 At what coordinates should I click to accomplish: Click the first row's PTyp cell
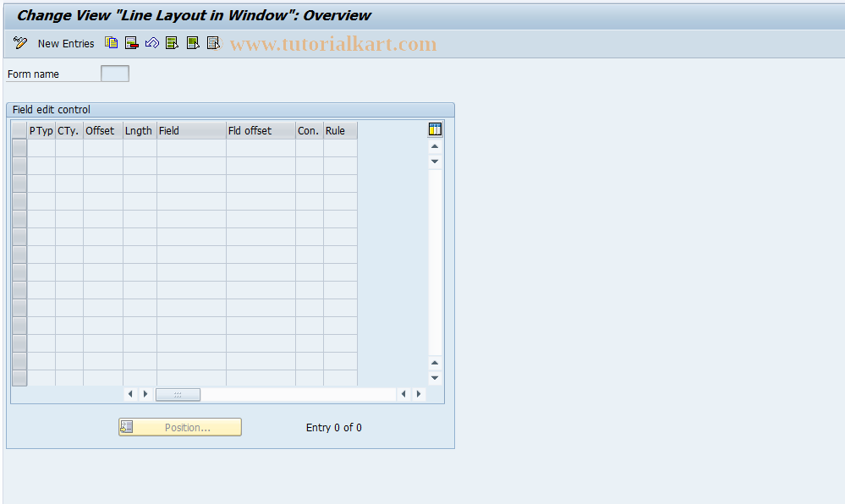(x=41, y=148)
